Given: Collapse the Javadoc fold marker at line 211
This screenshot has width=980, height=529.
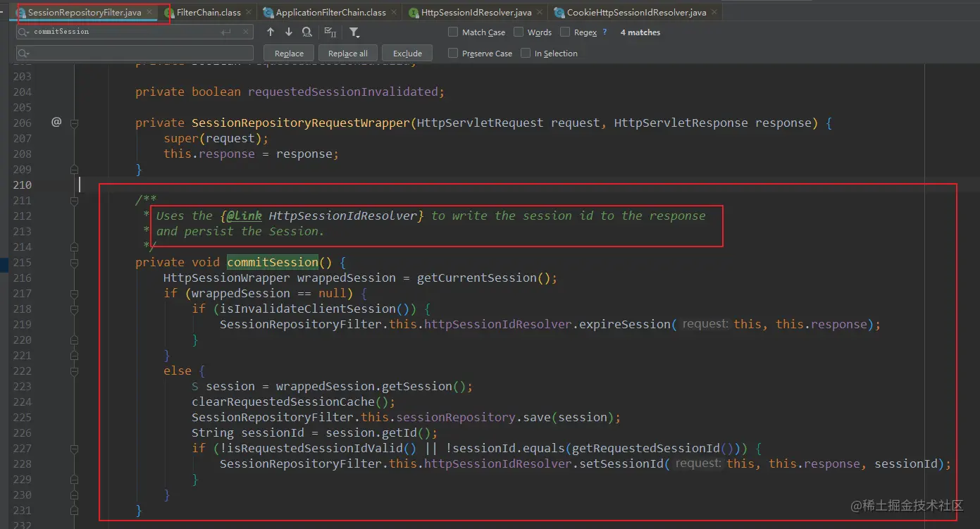Looking at the screenshot, I should coord(74,200).
